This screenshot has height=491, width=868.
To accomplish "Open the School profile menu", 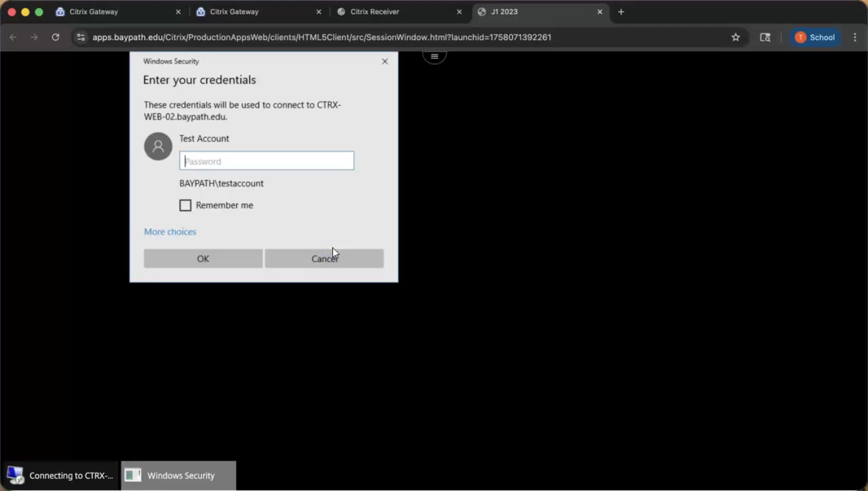I will 815,37.
